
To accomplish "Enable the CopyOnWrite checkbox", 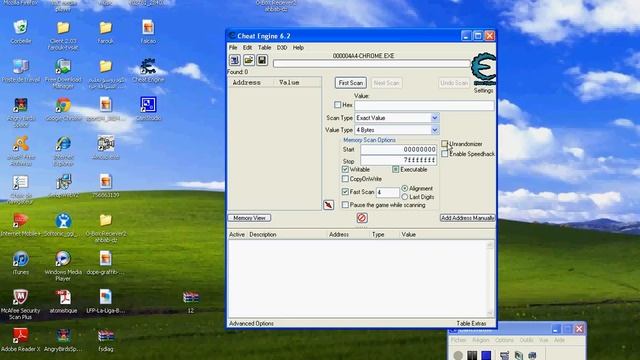I will tap(345, 179).
